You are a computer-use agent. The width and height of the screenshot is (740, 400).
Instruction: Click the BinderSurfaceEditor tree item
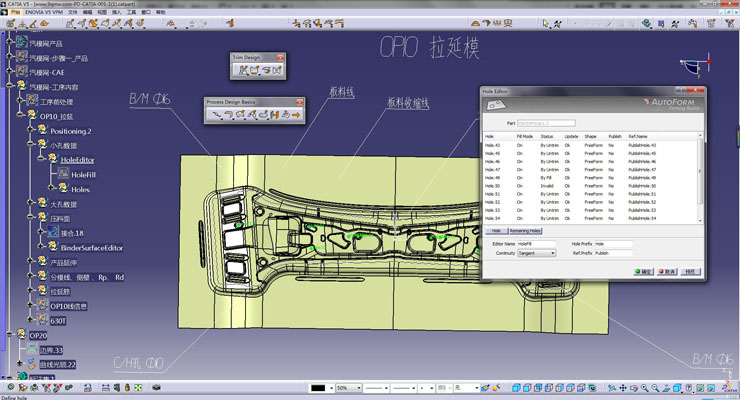click(91, 247)
